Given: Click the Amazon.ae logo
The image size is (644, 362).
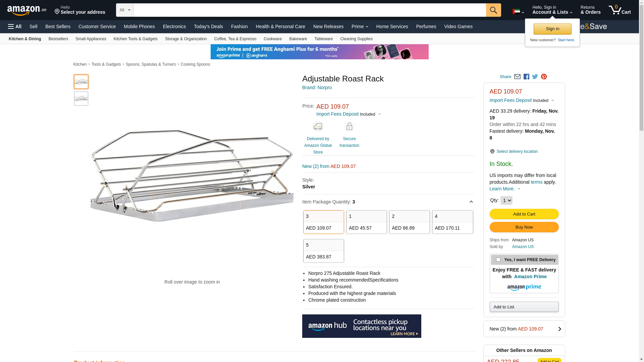Looking at the screenshot, I should pyautogui.click(x=26, y=10).
